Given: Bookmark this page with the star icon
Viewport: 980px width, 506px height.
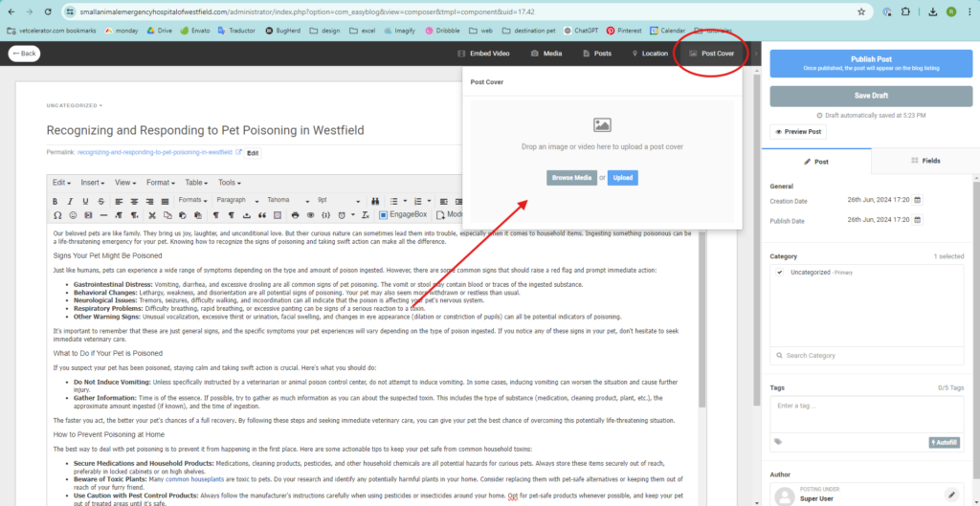Looking at the screenshot, I should click(x=861, y=12).
